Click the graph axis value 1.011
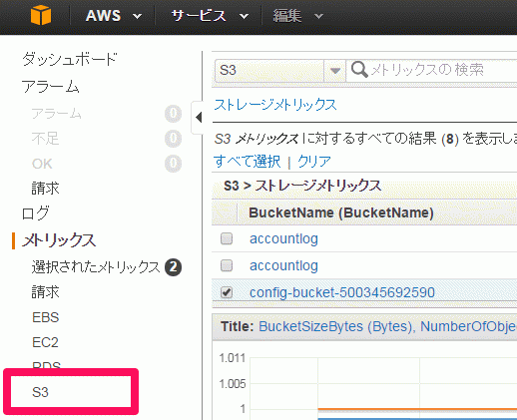Viewport: 517px width, 420px height. 233,358
